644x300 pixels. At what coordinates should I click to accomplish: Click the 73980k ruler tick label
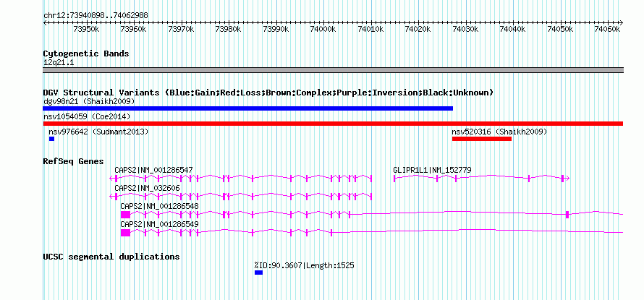coord(229,29)
